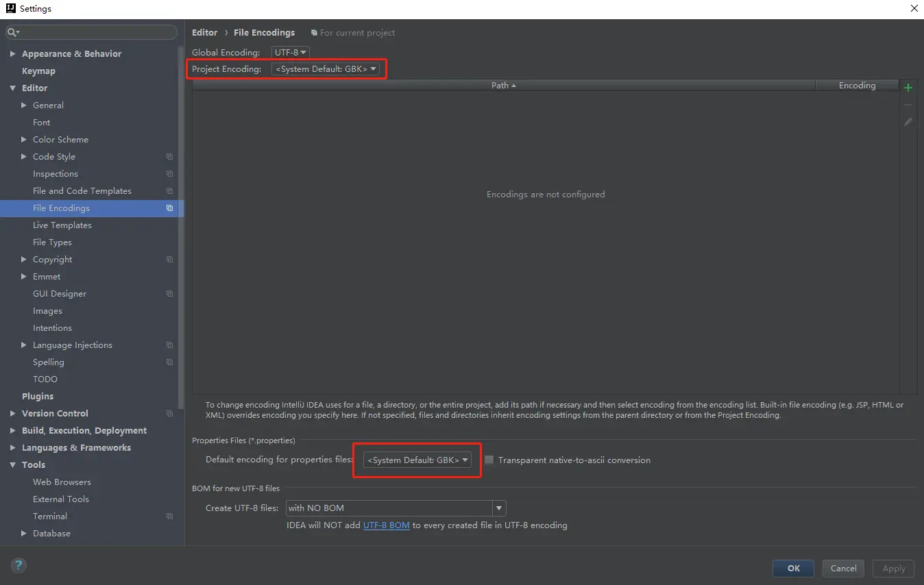Click the project-level icon next to Terminal
This screenshot has width=924, height=585.
pyautogui.click(x=169, y=516)
